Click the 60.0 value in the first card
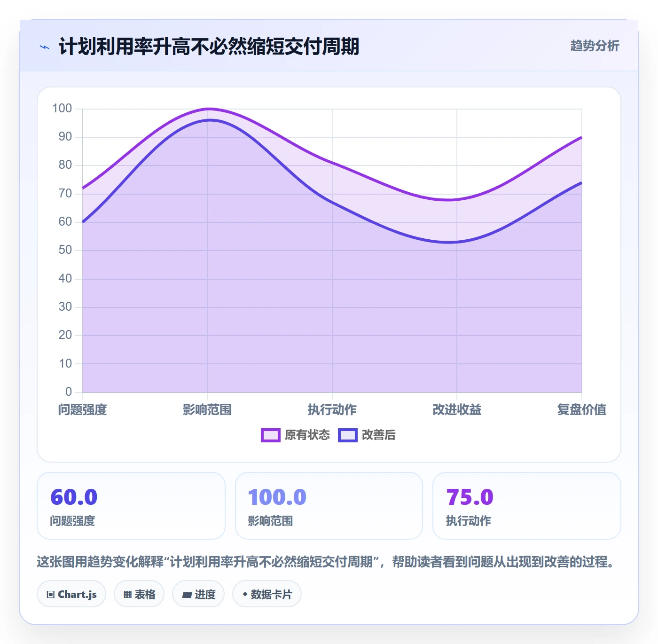Image resolution: width=658 pixels, height=644 pixels. 74,497
